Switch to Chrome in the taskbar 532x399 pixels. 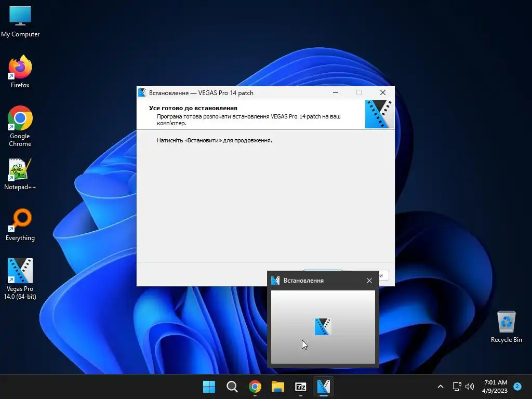[x=255, y=387]
